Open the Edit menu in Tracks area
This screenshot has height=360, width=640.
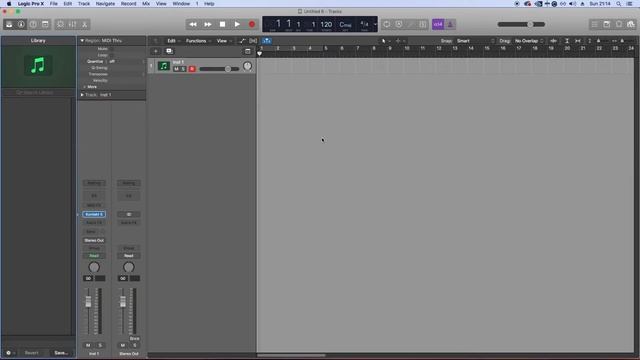(173, 41)
